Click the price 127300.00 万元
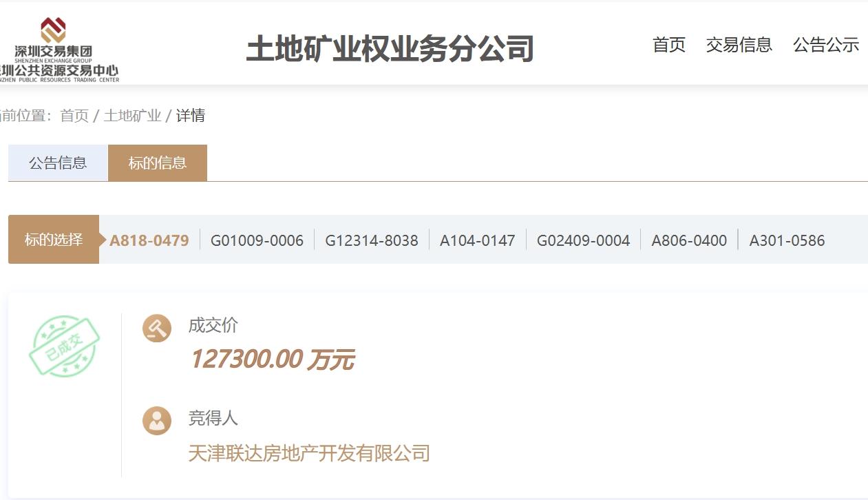Image resolution: width=868 pixels, height=500 pixels. coord(272,360)
